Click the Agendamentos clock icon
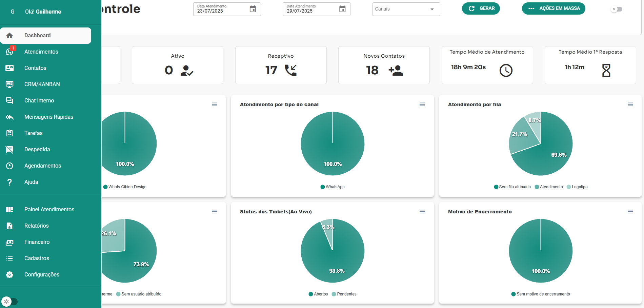 pos(9,166)
